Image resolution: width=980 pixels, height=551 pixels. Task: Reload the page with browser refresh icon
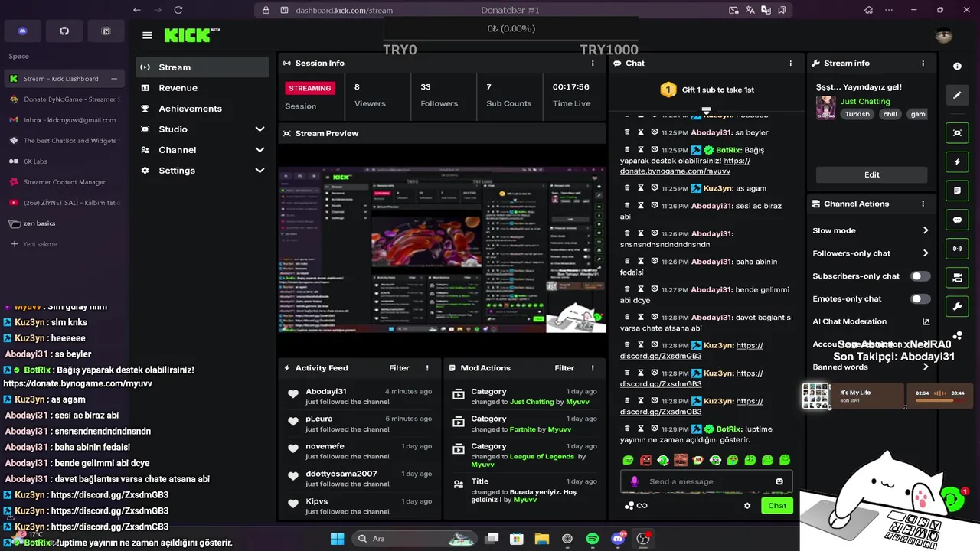(178, 10)
